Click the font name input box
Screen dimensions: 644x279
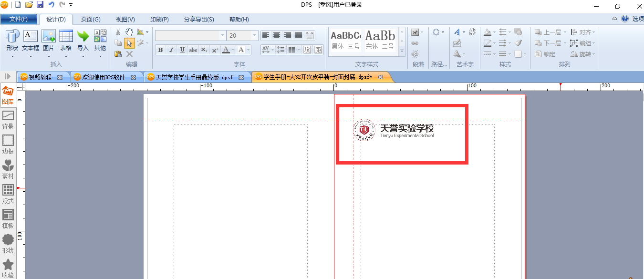click(187, 35)
